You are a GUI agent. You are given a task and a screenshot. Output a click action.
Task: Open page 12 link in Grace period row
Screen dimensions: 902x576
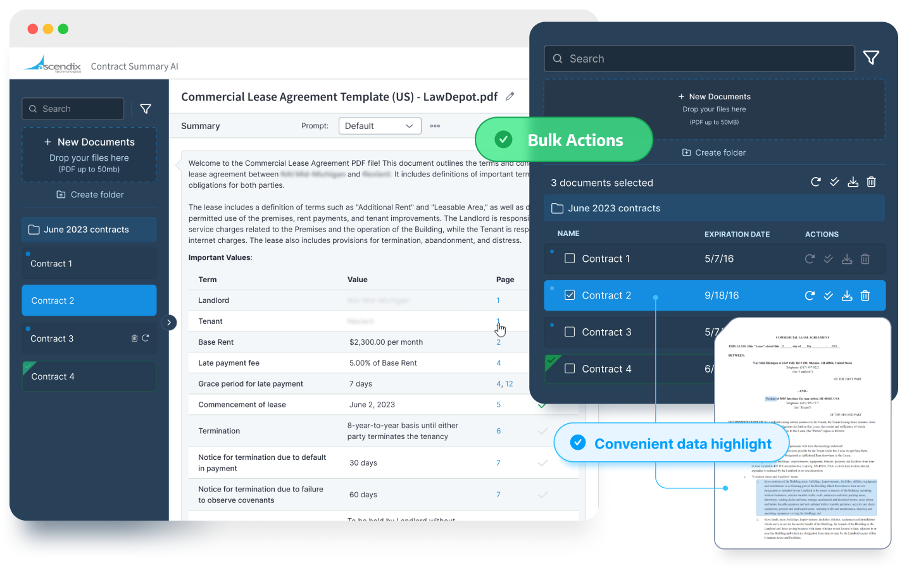509,384
